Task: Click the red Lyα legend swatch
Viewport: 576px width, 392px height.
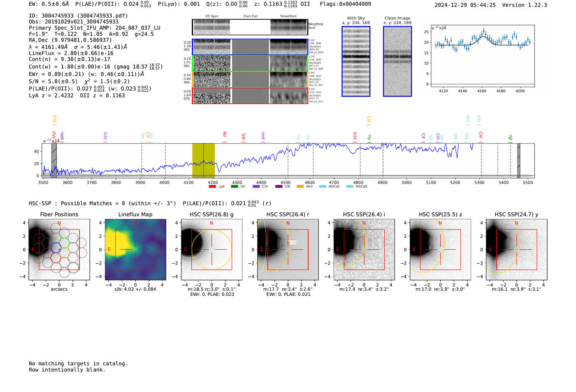Action: (212, 186)
